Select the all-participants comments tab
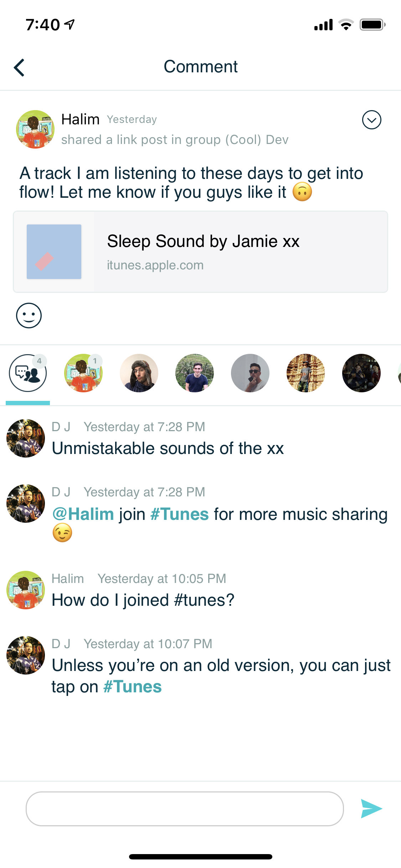 tap(28, 373)
